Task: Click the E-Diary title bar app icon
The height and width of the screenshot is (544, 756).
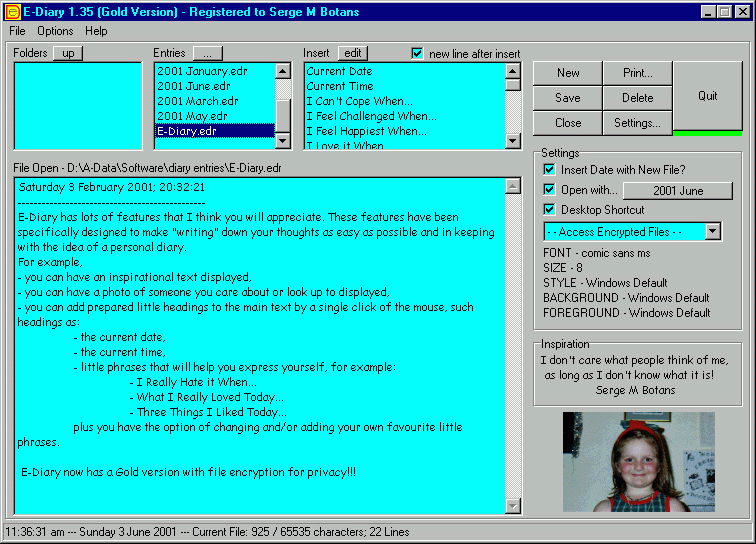Action: point(13,11)
